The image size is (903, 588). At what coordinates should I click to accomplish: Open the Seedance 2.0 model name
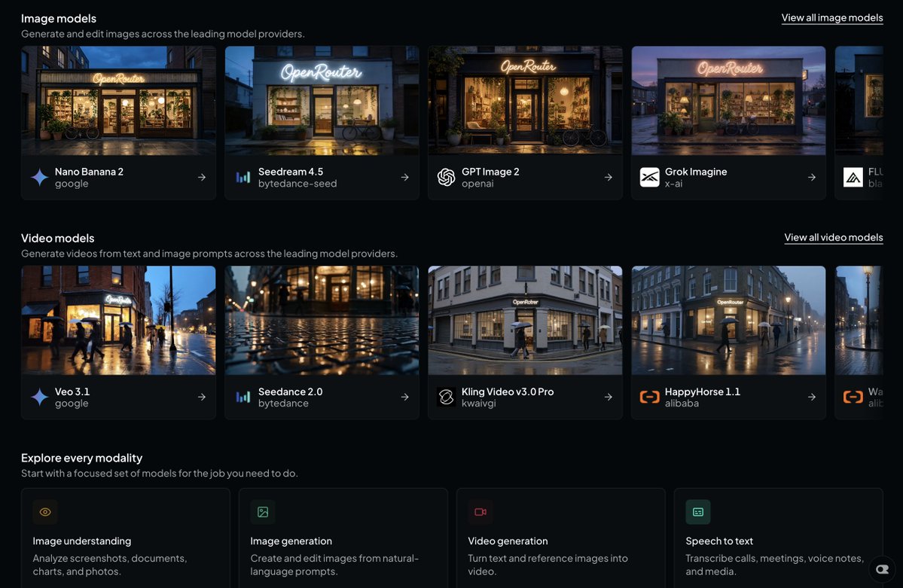(x=290, y=391)
